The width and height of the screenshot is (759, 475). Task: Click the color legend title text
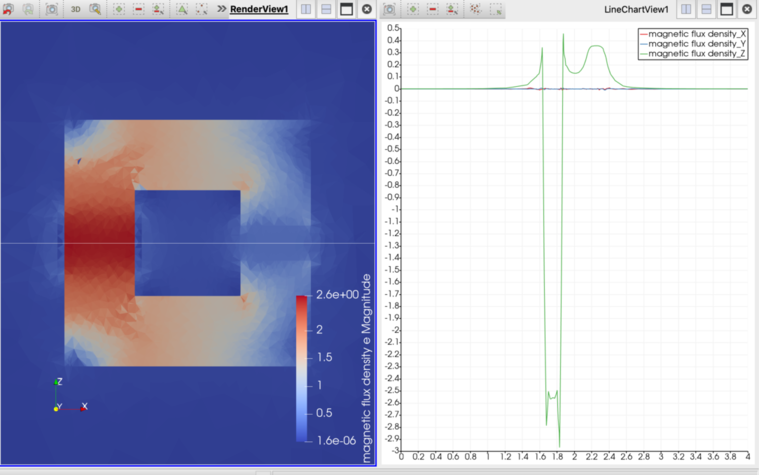(366, 368)
